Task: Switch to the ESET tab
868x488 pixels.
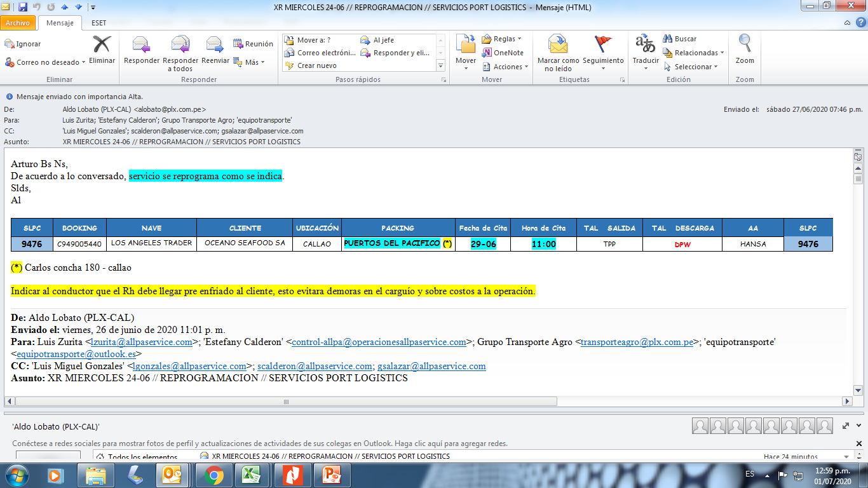Action: pos(98,23)
